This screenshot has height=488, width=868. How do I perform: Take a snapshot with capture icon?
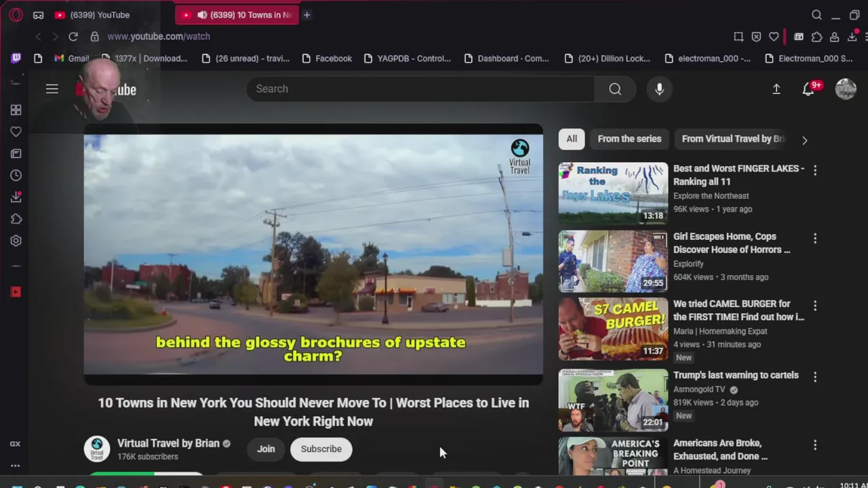[x=738, y=37]
